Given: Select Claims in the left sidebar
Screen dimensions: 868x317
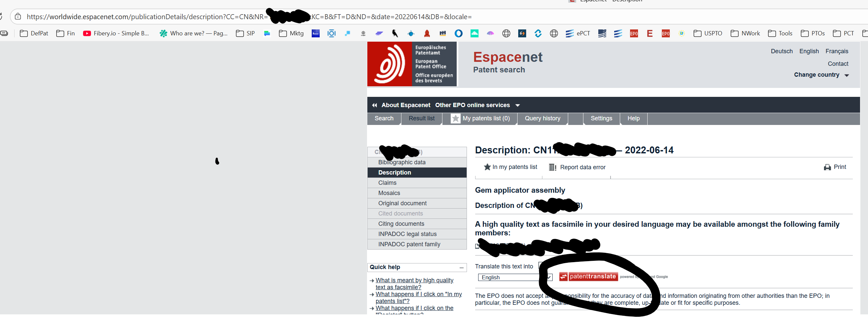Looking at the screenshot, I should pyautogui.click(x=387, y=183).
